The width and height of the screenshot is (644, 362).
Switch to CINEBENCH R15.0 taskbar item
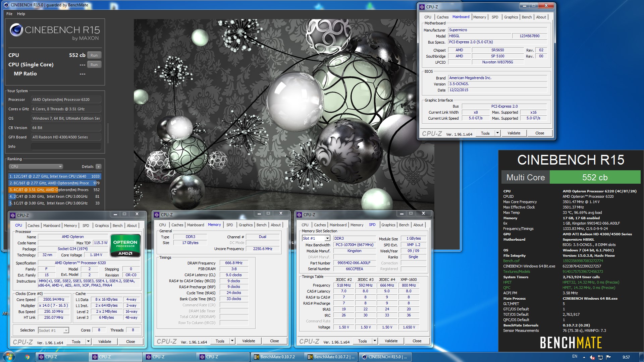pyautogui.click(x=385, y=357)
